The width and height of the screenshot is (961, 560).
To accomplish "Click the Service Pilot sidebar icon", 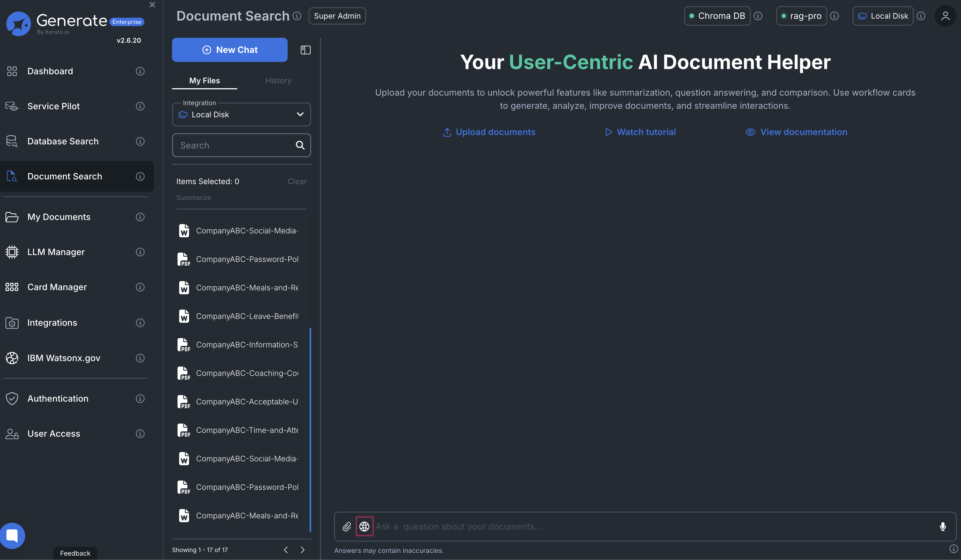I will [x=12, y=106].
